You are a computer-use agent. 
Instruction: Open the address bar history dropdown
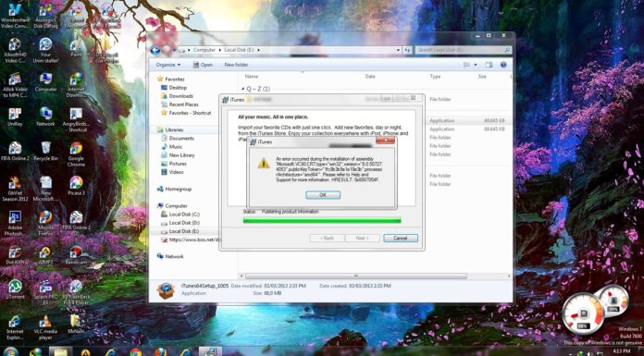click(399, 50)
